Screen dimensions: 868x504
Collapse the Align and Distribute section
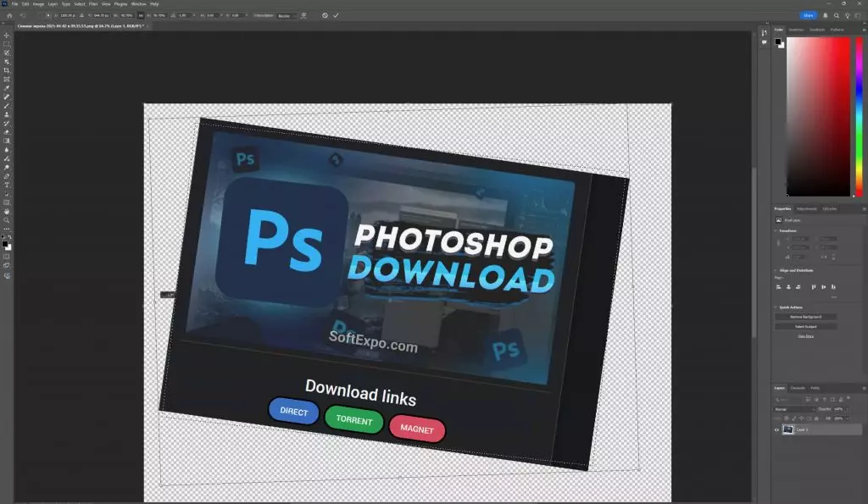[776, 270]
